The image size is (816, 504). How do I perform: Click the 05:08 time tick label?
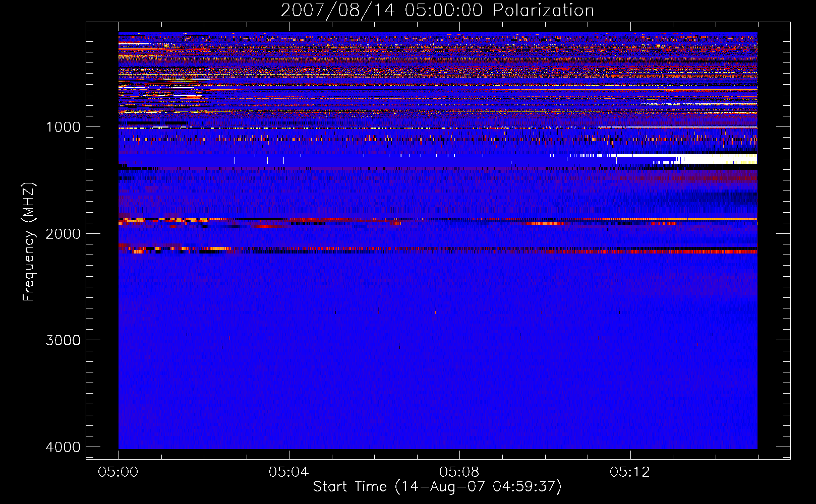point(459,472)
